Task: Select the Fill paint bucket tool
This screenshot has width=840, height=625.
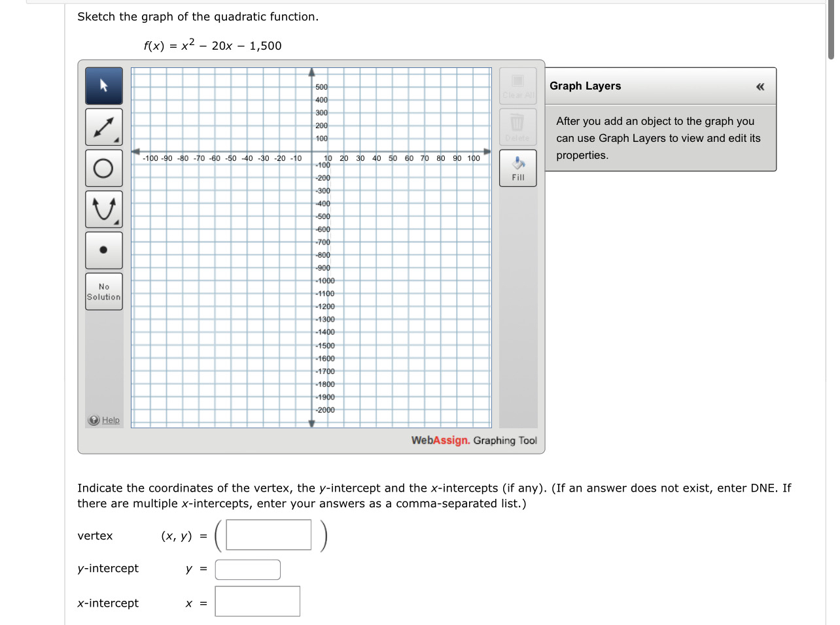Action: coord(518,168)
